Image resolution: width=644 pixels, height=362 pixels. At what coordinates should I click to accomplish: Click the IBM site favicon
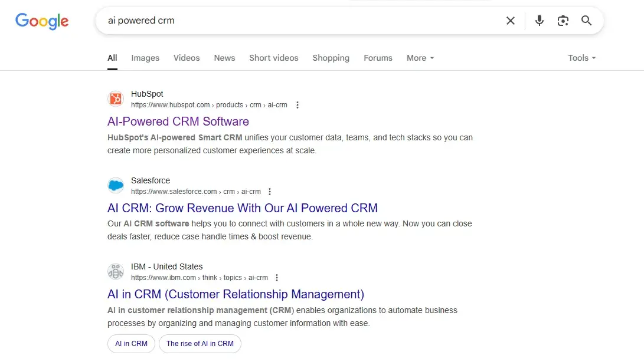pyautogui.click(x=115, y=271)
